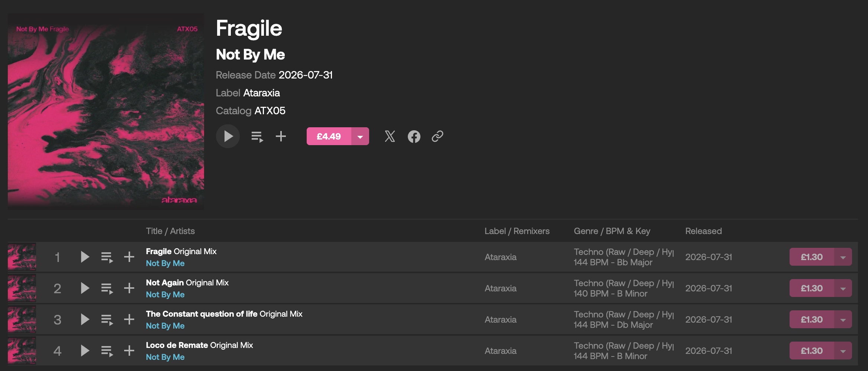This screenshot has height=371, width=868.
Task: Play the Fragile release preview
Action: click(228, 136)
